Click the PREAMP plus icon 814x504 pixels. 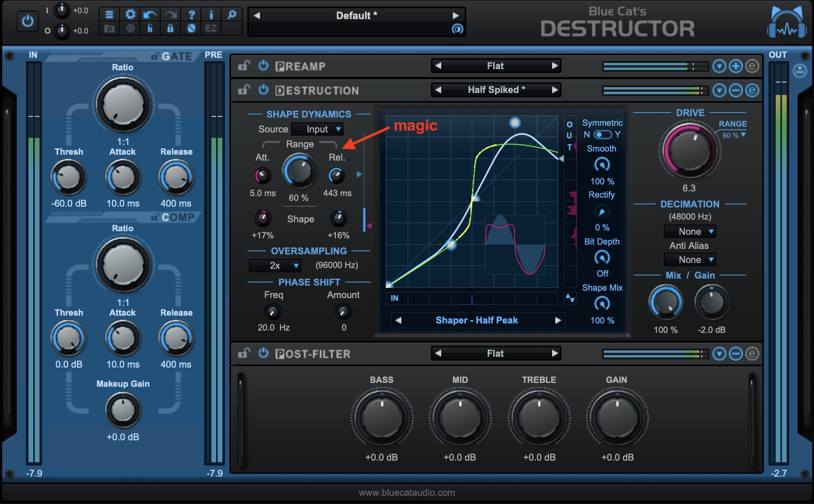[x=735, y=66]
